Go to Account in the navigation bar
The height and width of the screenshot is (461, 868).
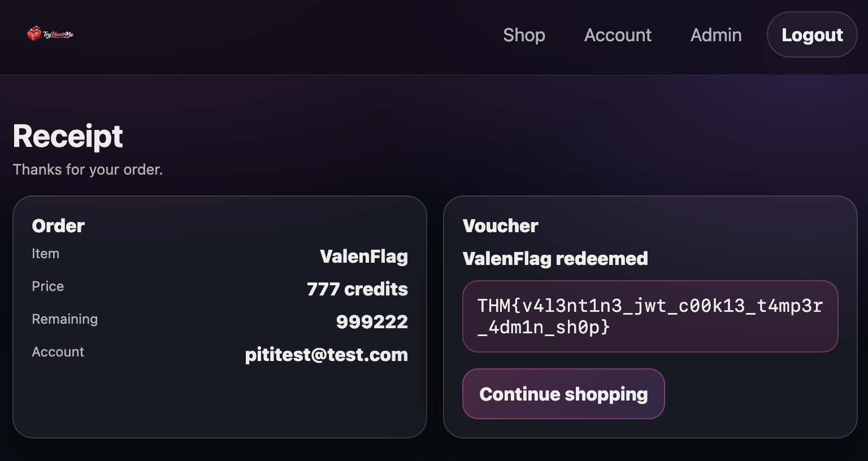point(618,35)
